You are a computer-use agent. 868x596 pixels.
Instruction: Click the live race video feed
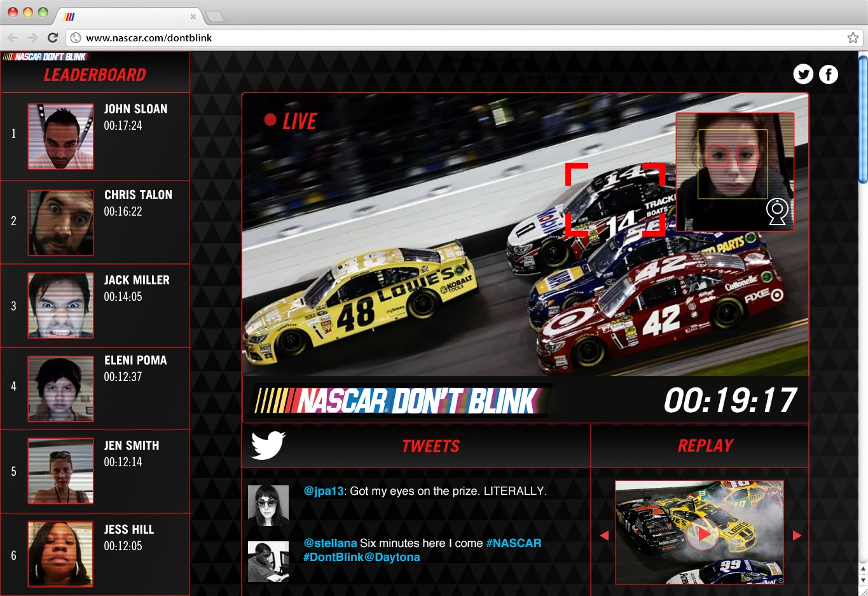pyautogui.click(x=525, y=234)
